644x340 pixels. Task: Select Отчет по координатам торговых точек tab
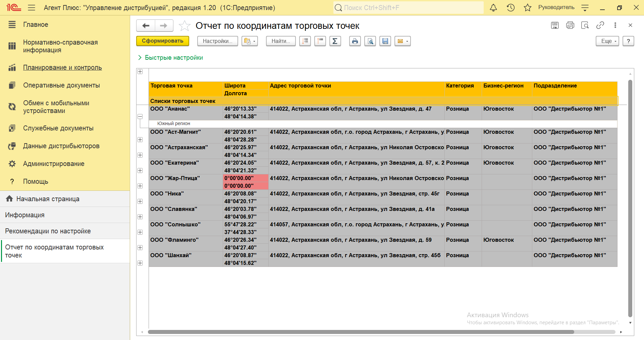65,251
